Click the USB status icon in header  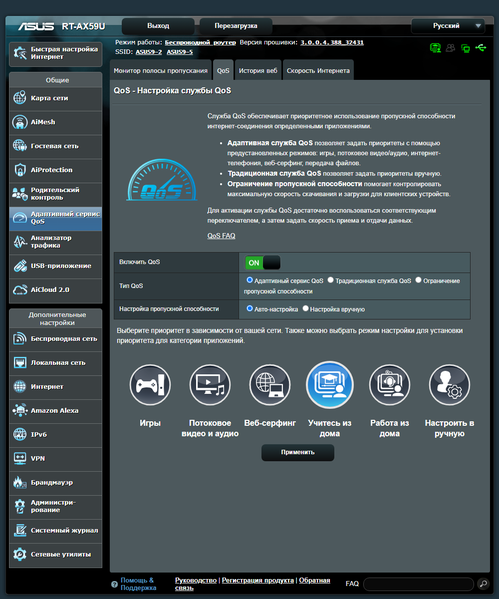[481, 48]
